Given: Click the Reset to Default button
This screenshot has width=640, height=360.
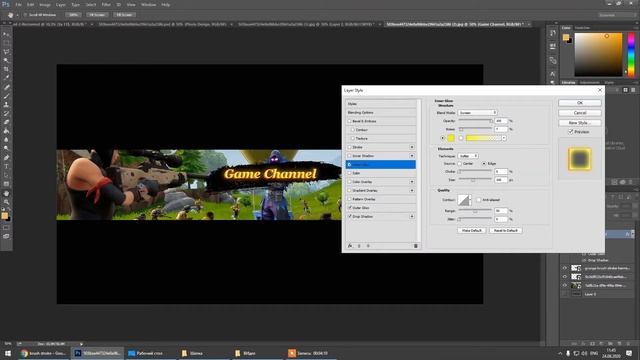Looking at the screenshot, I should click(505, 231).
